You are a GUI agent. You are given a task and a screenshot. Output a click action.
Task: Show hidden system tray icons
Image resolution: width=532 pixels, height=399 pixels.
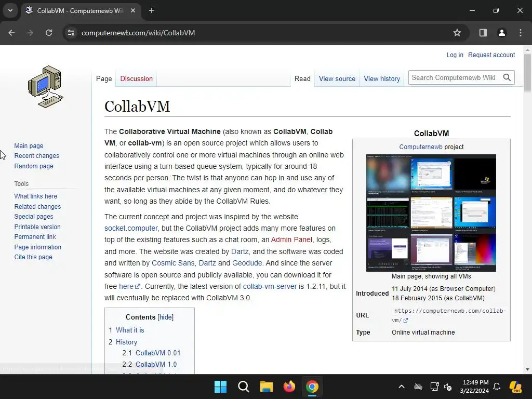(402, 387)
